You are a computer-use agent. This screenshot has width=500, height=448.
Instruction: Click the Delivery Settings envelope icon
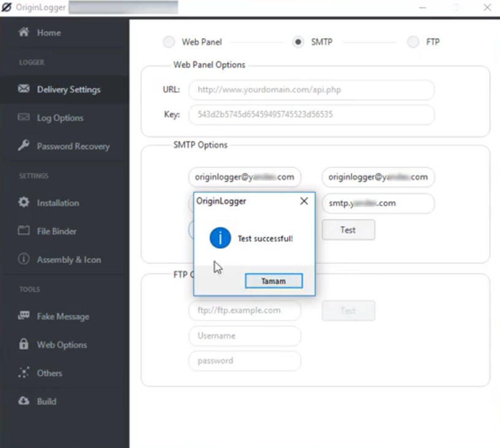pyautogui.click(x=24, y=89)
